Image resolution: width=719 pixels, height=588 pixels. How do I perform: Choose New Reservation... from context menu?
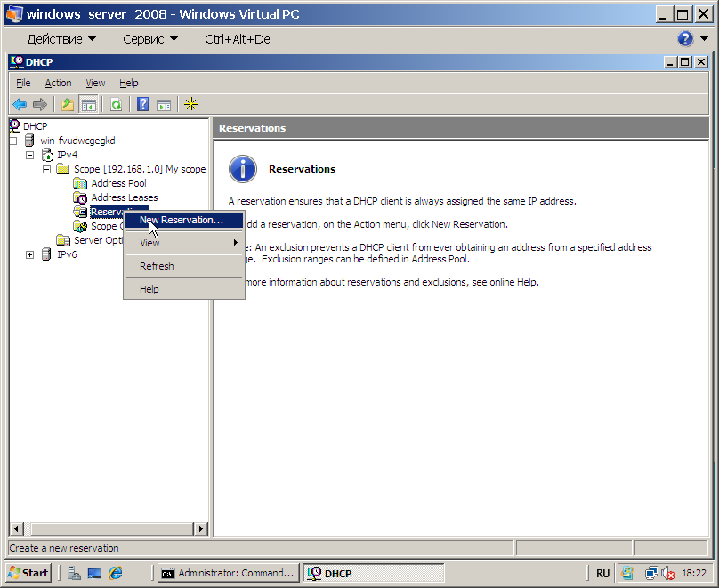[184, 220]
